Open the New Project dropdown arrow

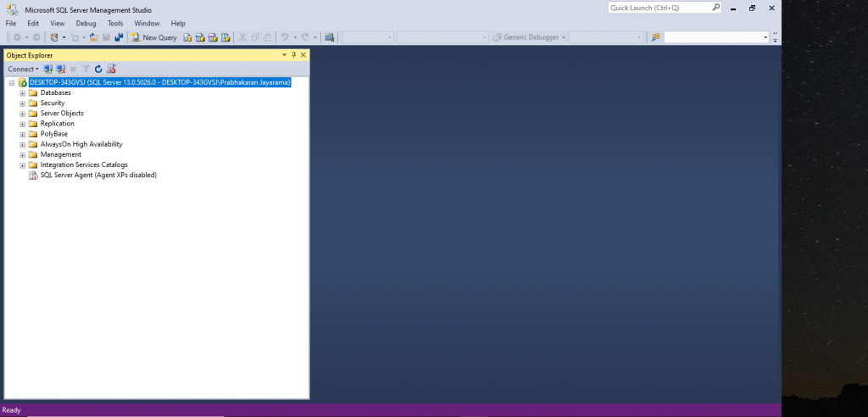tap(64, 37)
